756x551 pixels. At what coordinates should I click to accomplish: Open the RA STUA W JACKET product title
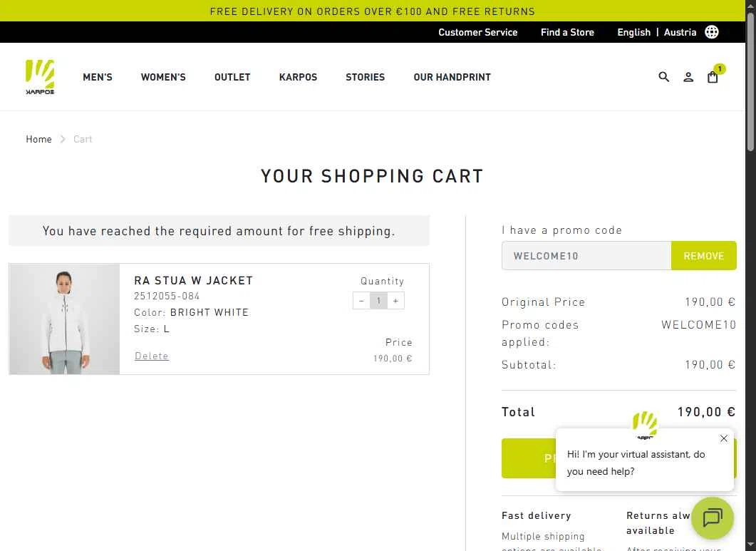(x=193, y=280)
